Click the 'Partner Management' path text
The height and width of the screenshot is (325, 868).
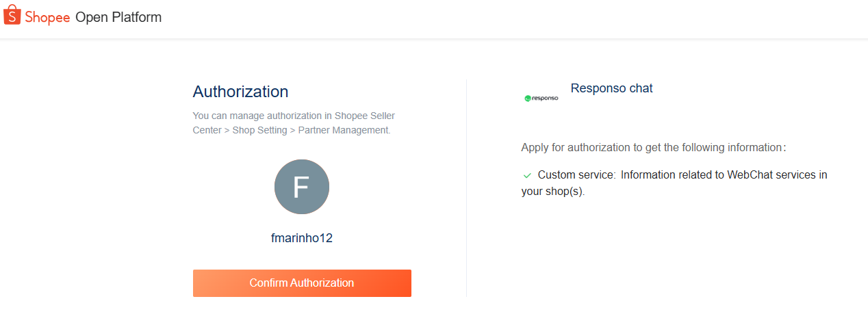pyautogui.click(x=344, y=130)
